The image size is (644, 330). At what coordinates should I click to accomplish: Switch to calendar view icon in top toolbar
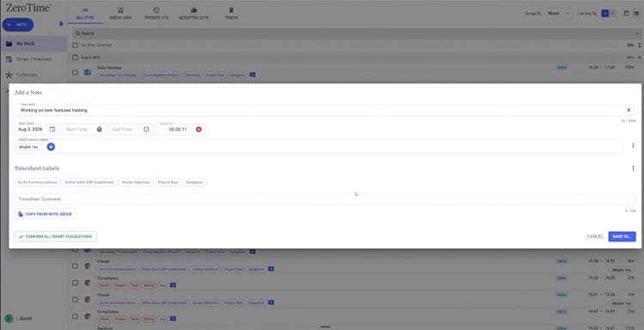[x=626, y=13]
